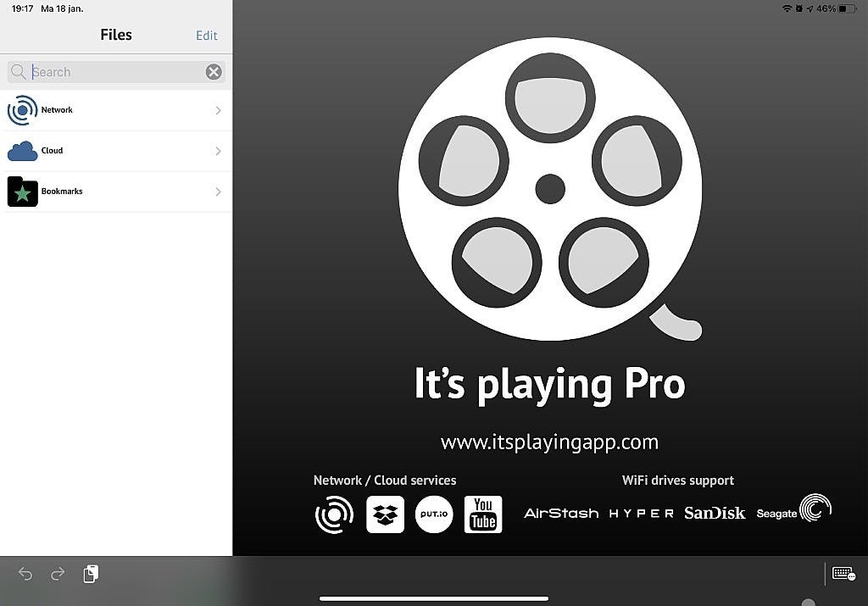Select the Bookmarks label text
Image resolution: width=868 pixels, height=606 pixels.
click(62, 192)
